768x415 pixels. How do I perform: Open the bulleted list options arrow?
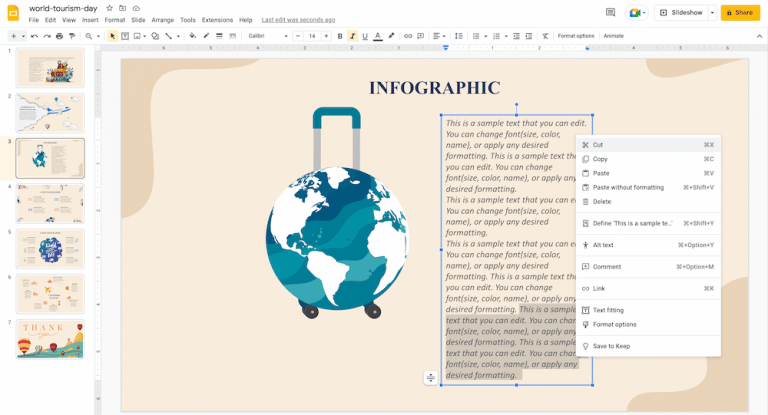click(485, 36)
